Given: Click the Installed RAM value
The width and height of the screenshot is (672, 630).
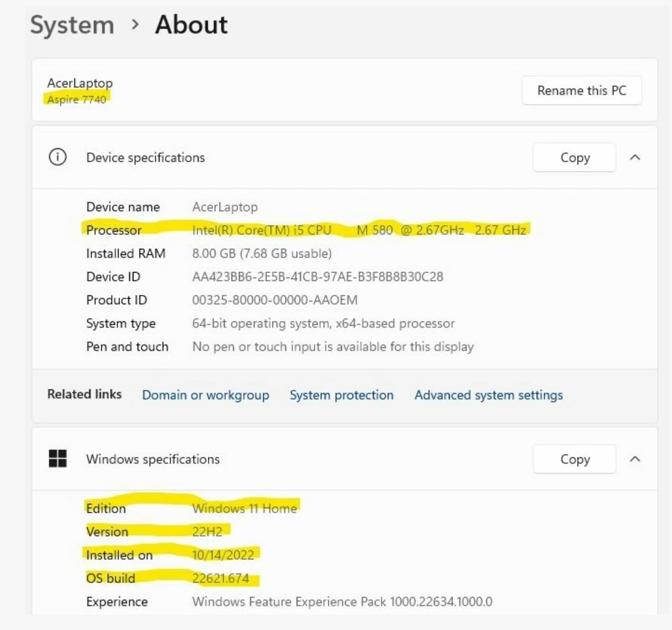Looking at the screenshot, I should [x=262, y=253].
